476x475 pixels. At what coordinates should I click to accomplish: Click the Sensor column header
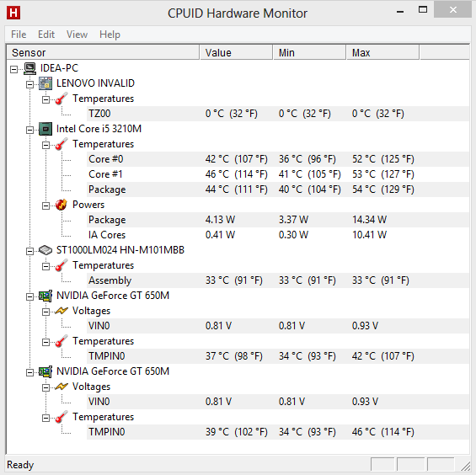[103, 52]
